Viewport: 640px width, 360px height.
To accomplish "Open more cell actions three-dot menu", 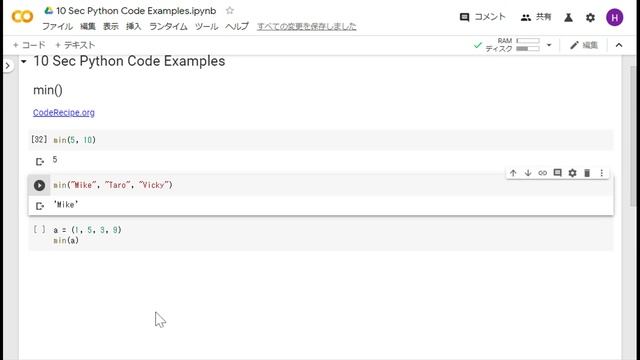I will click(602, 173).
